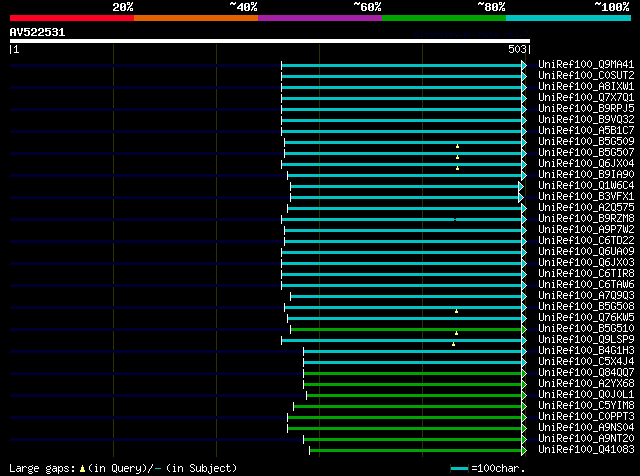
Task: Click the green alignment bar for UniRef100_C5YIM8
Action: (x=408, y=407)
